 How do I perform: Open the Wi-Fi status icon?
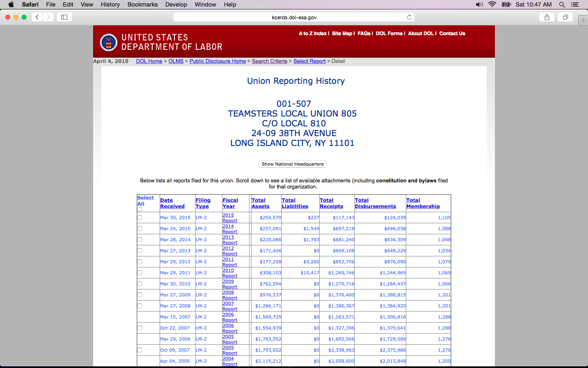492,4
